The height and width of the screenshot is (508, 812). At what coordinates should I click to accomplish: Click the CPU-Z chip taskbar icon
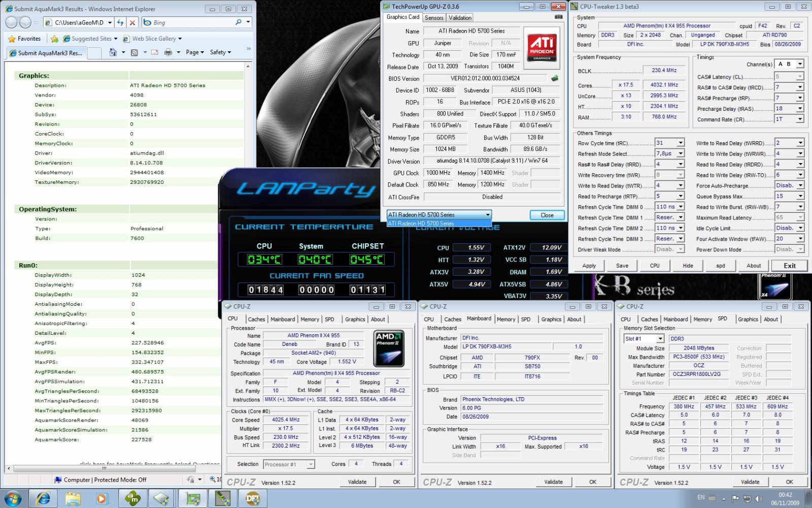[x=162, y=498]
